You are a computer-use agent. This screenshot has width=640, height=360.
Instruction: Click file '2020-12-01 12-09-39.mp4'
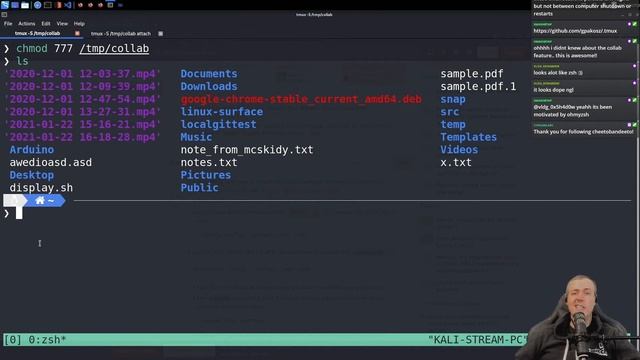pos(82,87)
